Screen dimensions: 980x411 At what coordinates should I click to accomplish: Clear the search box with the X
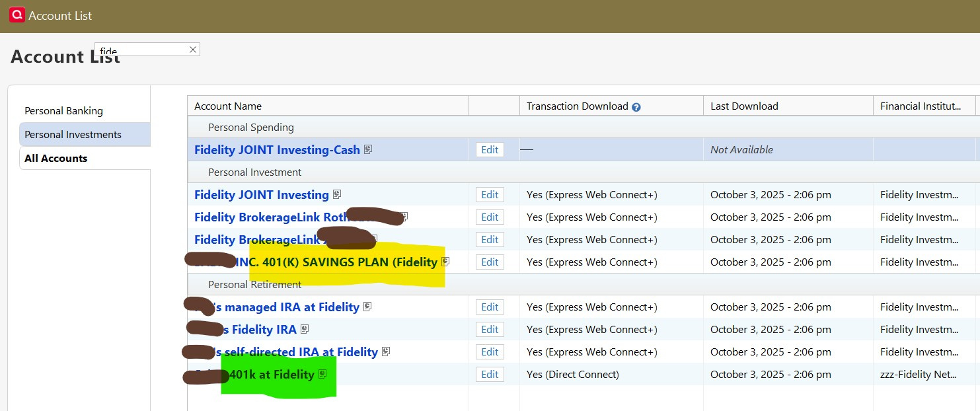click(x=192, y=50)
